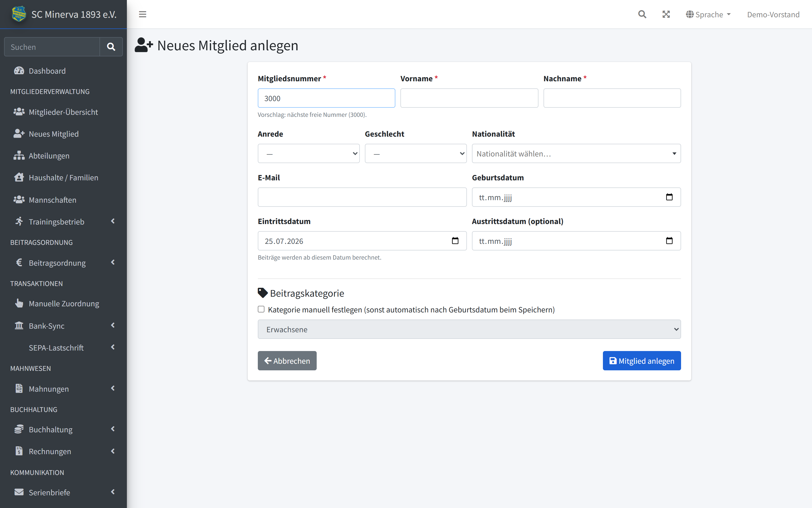Click the Mitglied anlegen save button
This screenshot has width=812, height=508.
click(641, 360)
